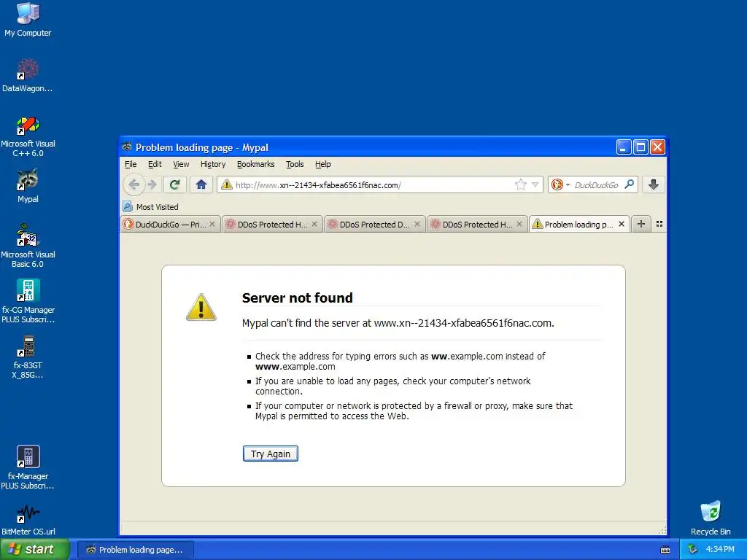Image resolution: width=747 pixels, height=560 pixels.
Task: Open a new tab with the plus button
Action: click(641, 224)
